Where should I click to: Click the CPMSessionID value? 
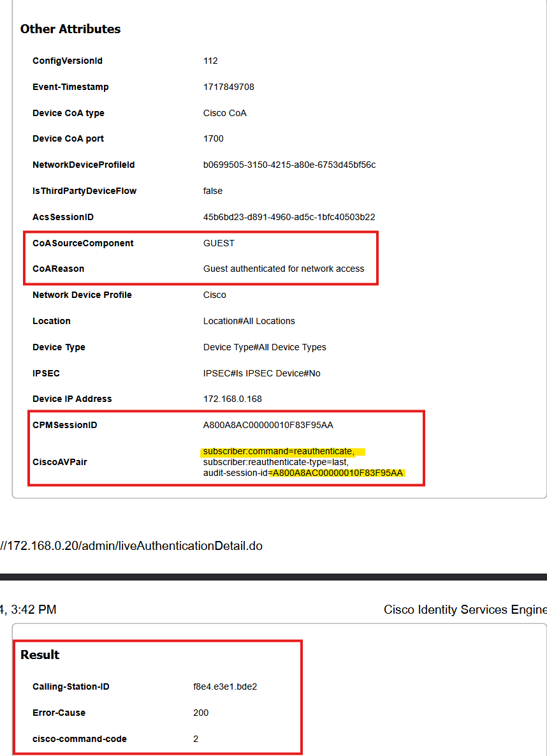click(x=268, y=425)
